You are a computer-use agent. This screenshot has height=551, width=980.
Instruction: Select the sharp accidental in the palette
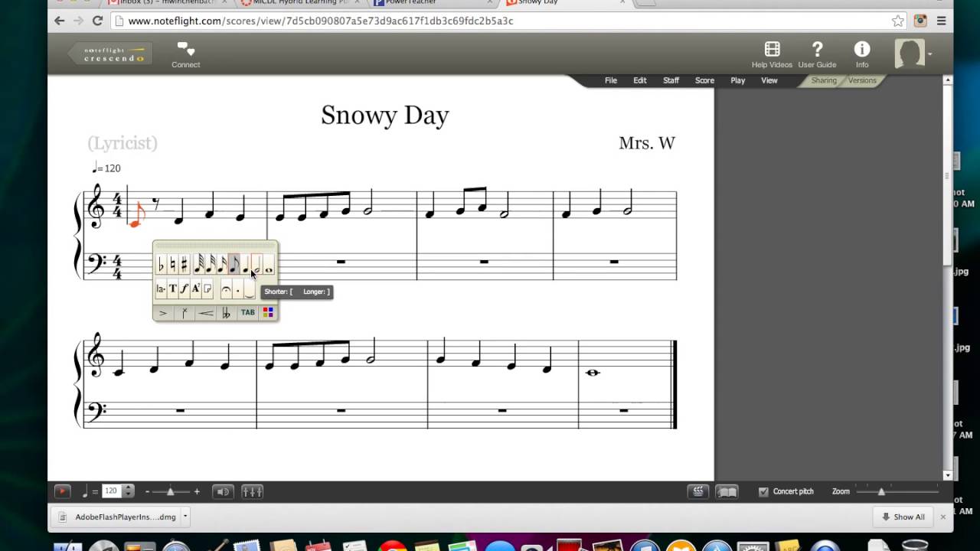[185, 264]
